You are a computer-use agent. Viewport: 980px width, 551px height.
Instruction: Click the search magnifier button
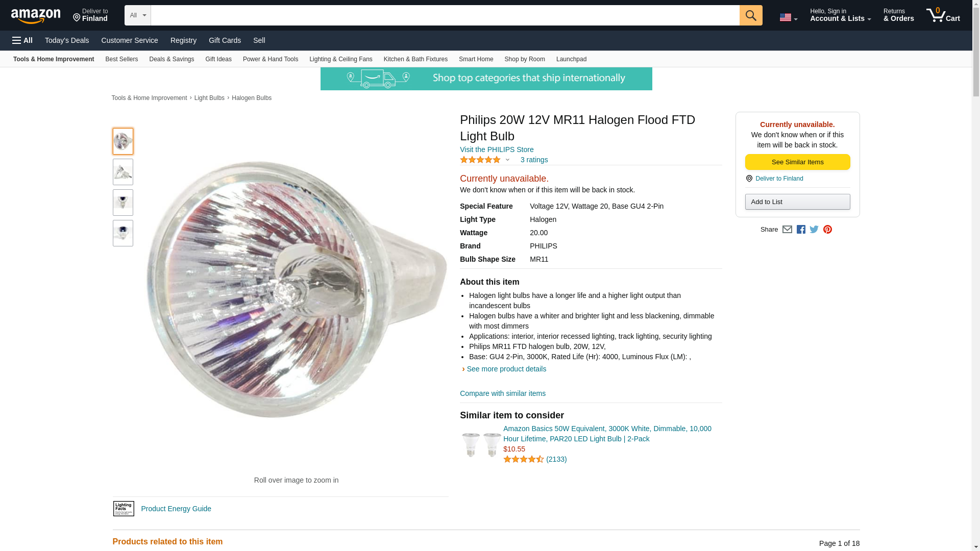point(750,15)
